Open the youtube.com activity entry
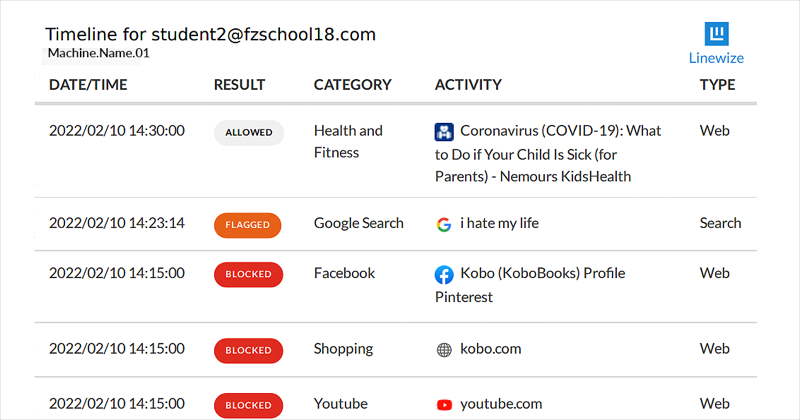The image size is (800, 420). tap(501, 404)
